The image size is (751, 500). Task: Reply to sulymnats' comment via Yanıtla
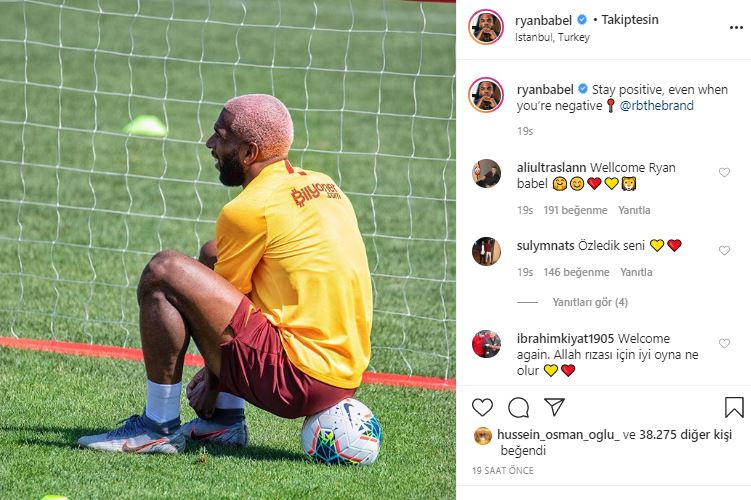point(636,272)
